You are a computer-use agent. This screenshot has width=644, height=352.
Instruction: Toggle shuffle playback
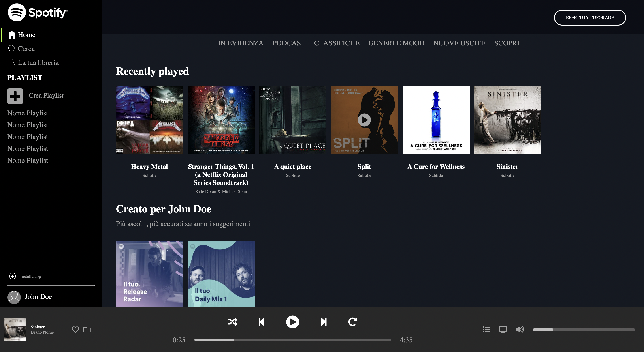click(232, 322)
